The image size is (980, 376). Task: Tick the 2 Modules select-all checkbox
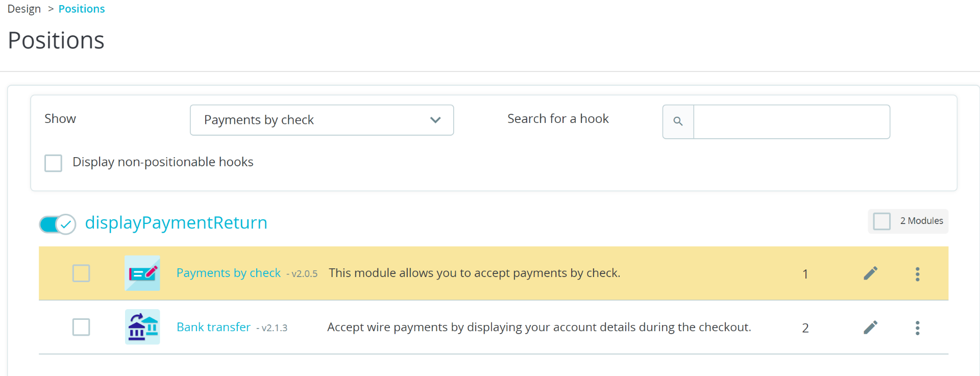click(x=881, y=221)
